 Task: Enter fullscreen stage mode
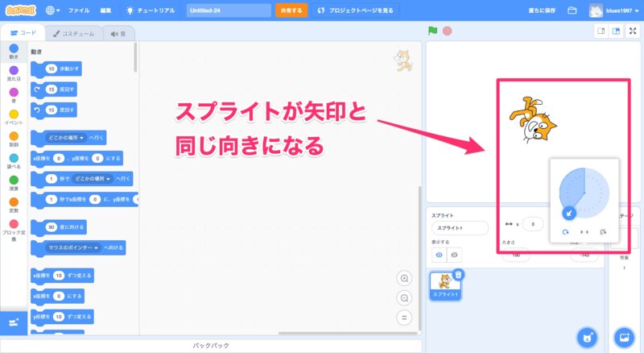coord(632,31)
